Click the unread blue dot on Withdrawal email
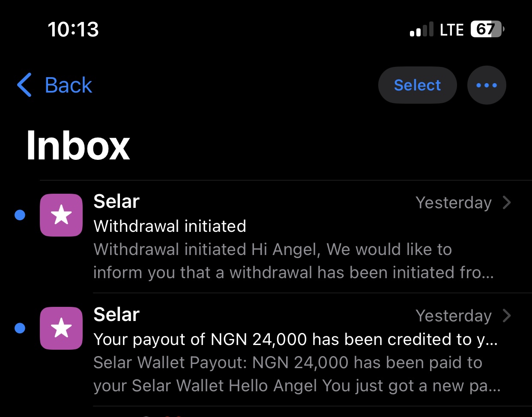Screen dimensions: 532x417 click(x=20, y=215)
